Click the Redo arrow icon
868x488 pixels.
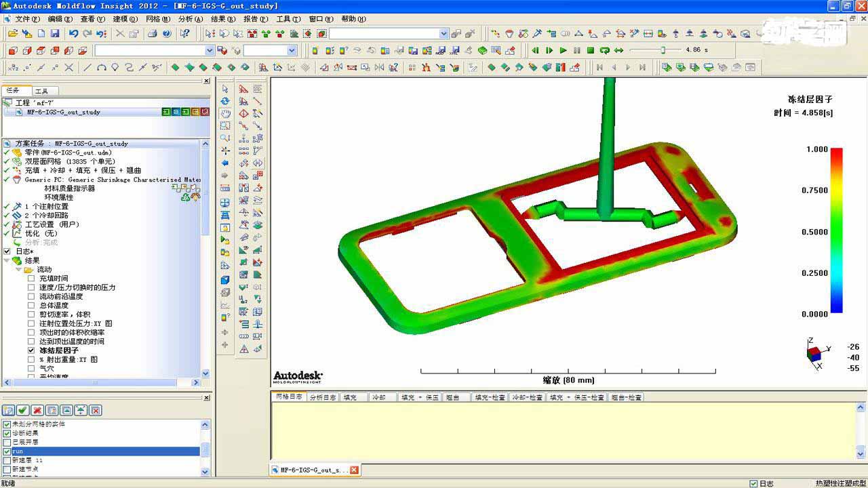click(87, 33)
